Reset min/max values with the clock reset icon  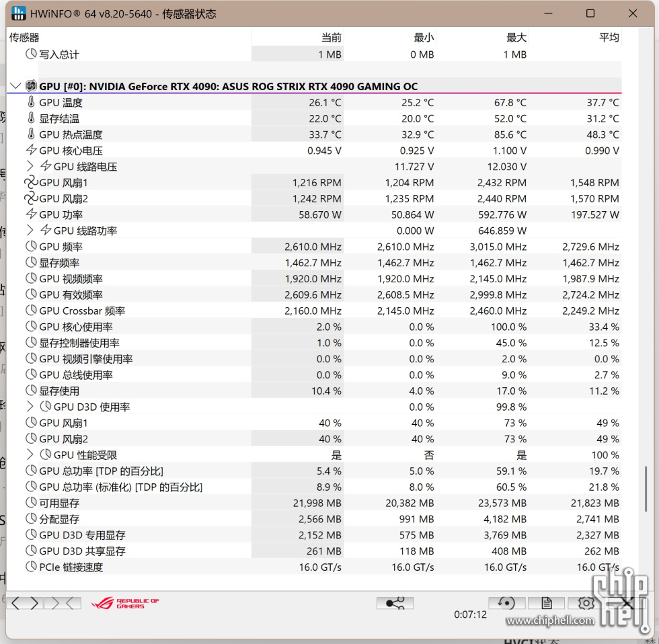pyautogui.click(x=506, y=604)
